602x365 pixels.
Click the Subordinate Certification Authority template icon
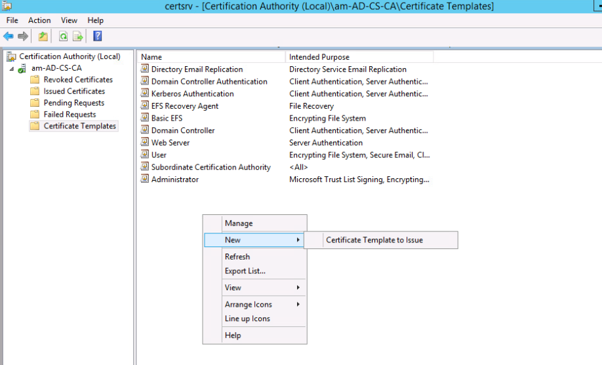(x=145, y=167)
